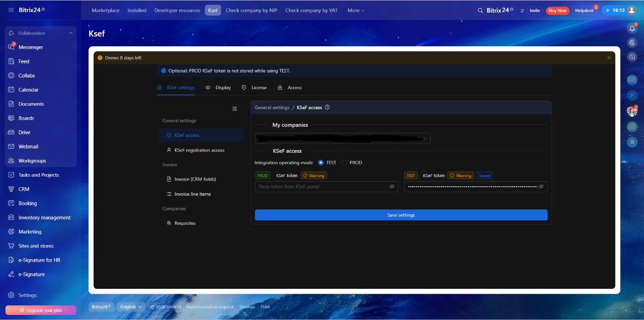Select the TEST operating mode radio
The width and height of the screenshot is (644, 320).
[321, 163]
